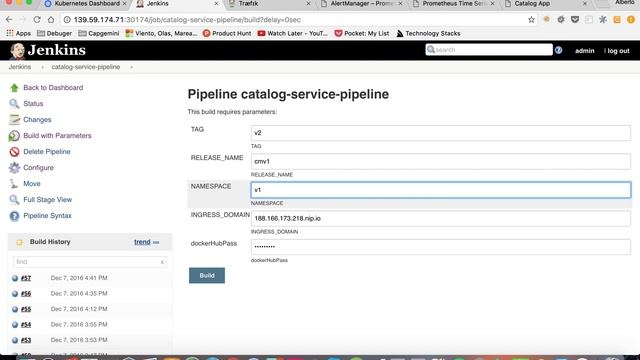Click the Full Stage View magnifier icon
This screenshot has height=360, width=640.
14,200
